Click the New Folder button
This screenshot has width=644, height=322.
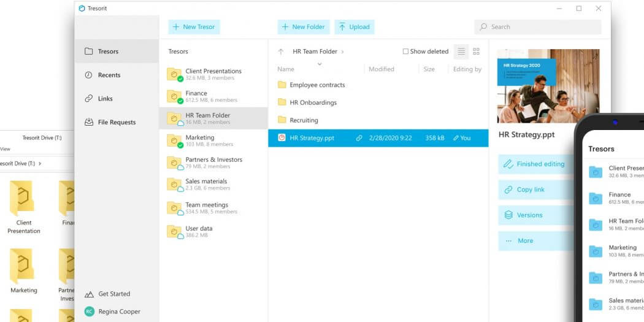pos(304,27)
